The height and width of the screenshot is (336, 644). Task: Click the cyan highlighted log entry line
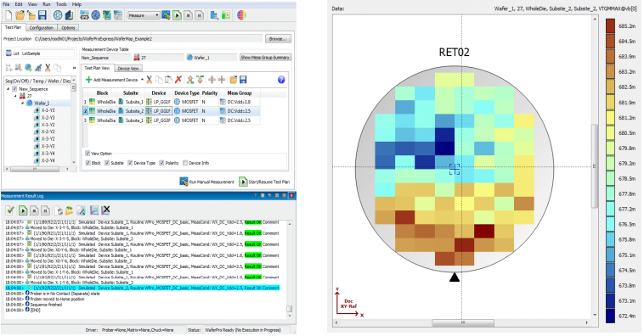[x=142, y=288]
